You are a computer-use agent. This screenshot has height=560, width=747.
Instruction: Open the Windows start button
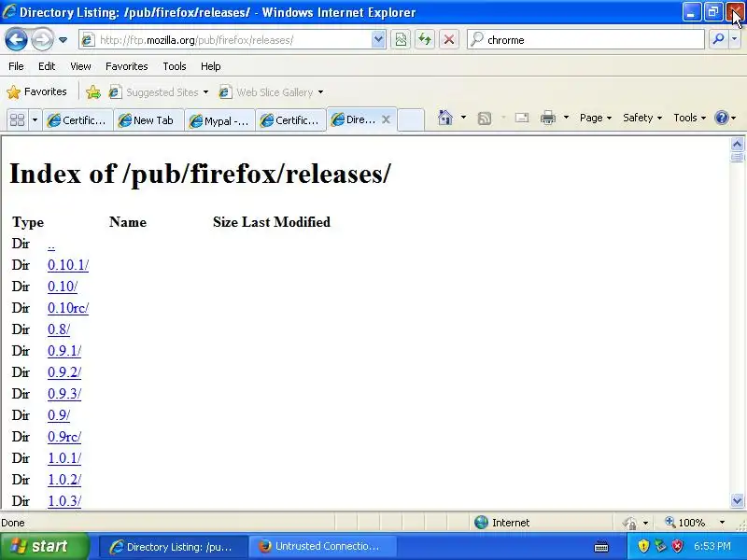pos(44,546)
